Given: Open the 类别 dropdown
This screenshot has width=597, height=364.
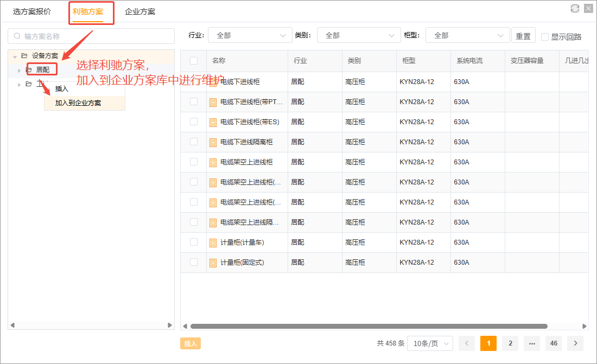Looking at the screenshot, I should (359, 35).
